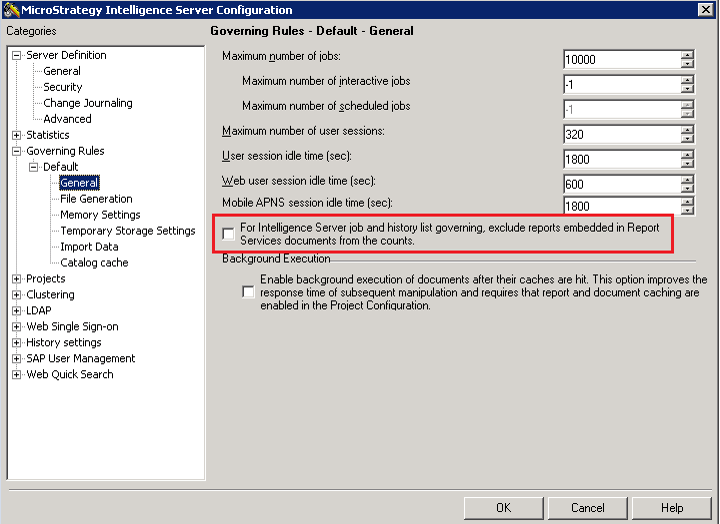Expand the Web Quick Search node
This screenshot has width=720, height=524.
pos(17,375)
